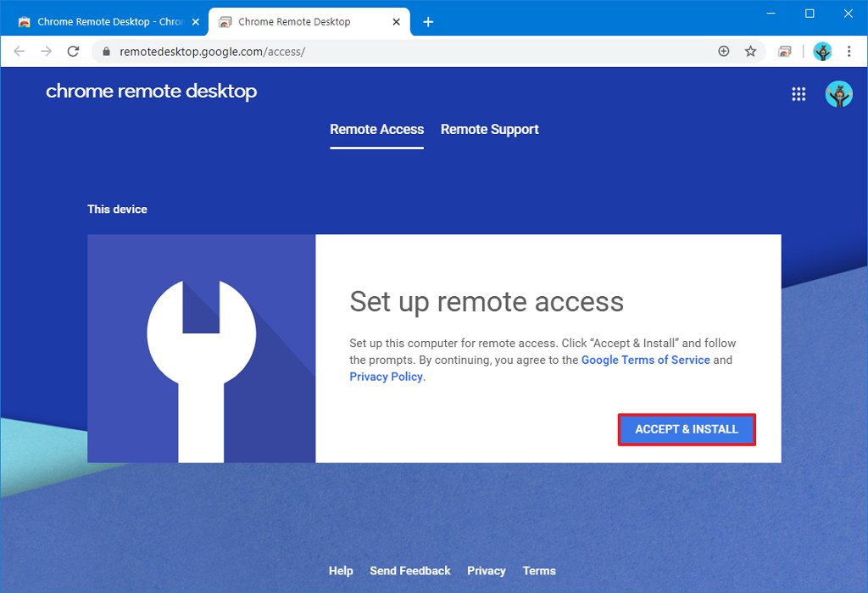Bookmark this page with star icon

click(x=751, y=52)
